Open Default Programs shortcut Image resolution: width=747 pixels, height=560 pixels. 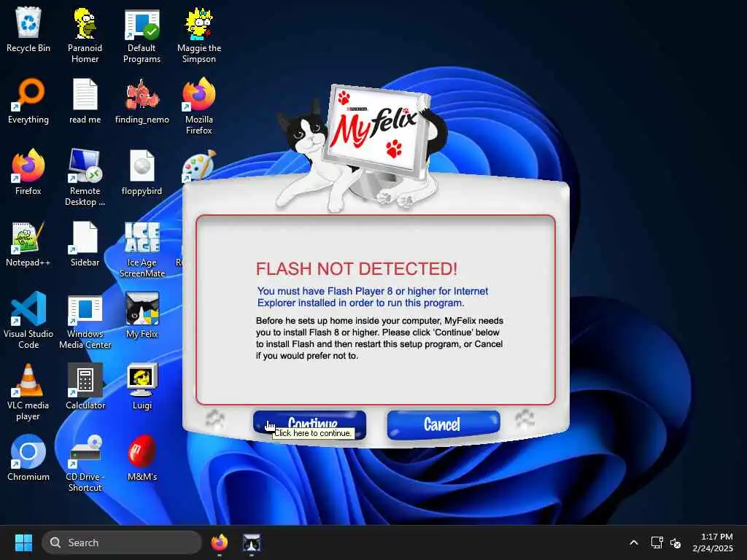(142, 35)
